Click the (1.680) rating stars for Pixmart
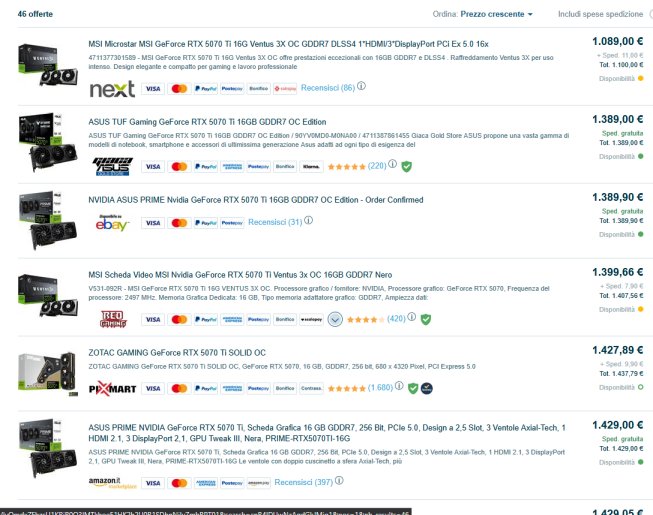This screenshot has height=515, width=653. click(x=346, y=389)
